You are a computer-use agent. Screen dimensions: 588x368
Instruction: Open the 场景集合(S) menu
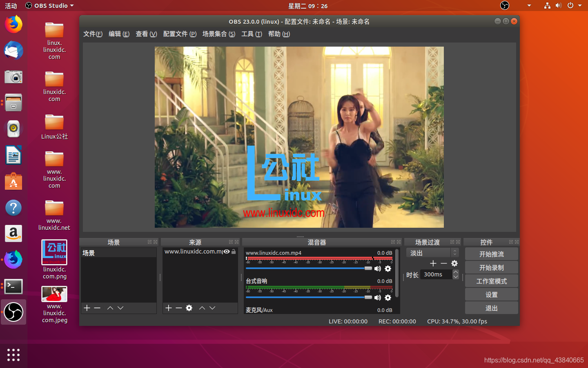point(219,34)
